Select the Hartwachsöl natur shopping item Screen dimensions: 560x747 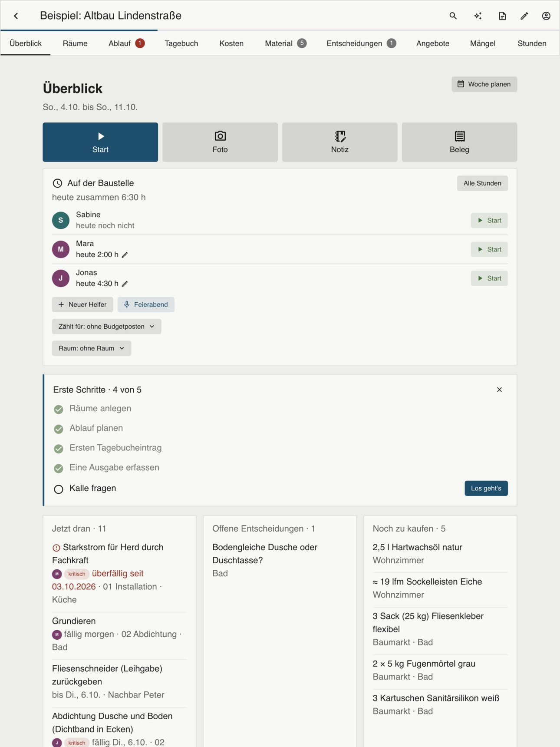[440, 554]
